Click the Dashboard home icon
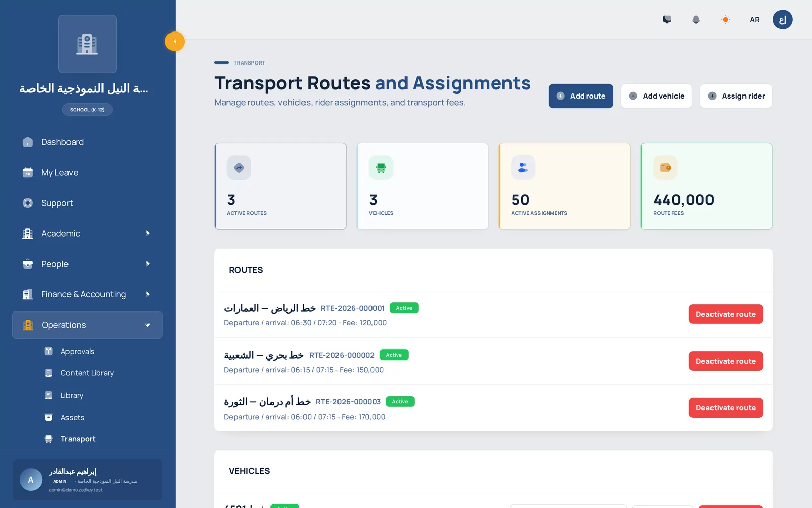812x508 pixels. (x=28, y=142)
